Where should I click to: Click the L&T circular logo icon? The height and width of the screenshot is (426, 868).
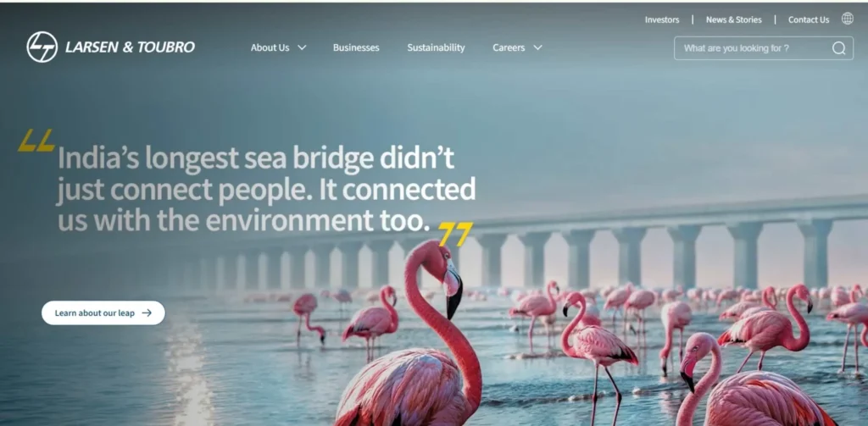42,47
